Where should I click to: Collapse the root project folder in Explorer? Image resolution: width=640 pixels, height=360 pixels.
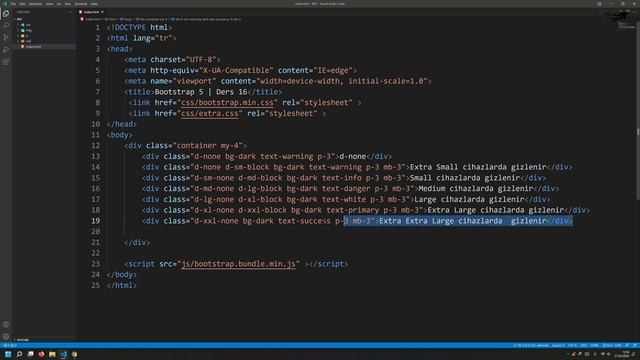click(x=19, y=19)
